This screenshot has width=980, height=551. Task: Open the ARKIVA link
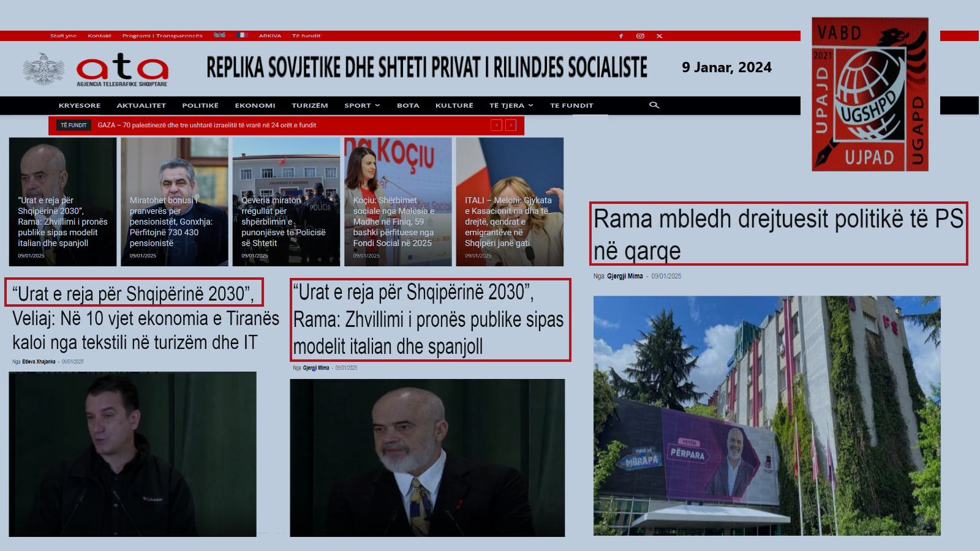[x=269, y=36]
